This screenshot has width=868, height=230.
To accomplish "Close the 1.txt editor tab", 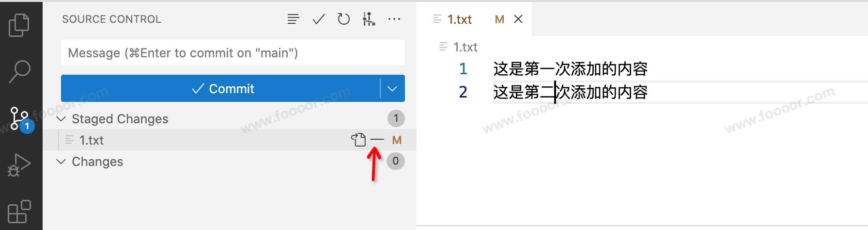I will click(x=518, y=19).
